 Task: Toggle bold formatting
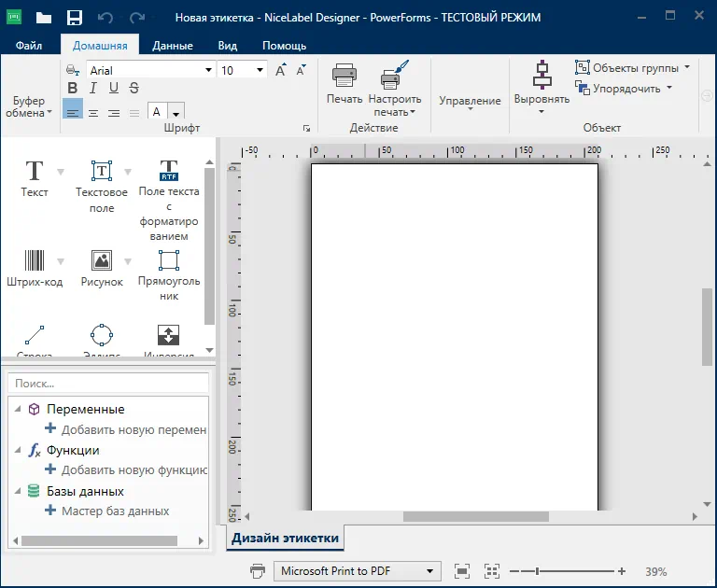pos(72,88)
